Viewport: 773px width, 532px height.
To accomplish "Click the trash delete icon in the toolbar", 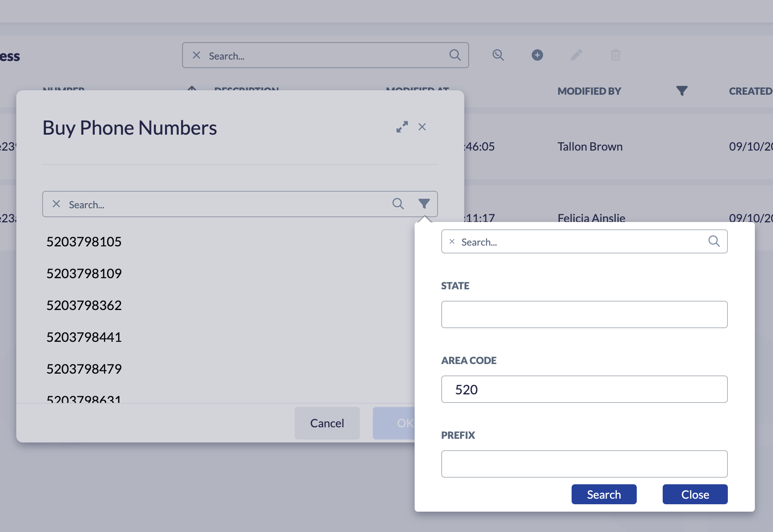I will click(616, 55).
